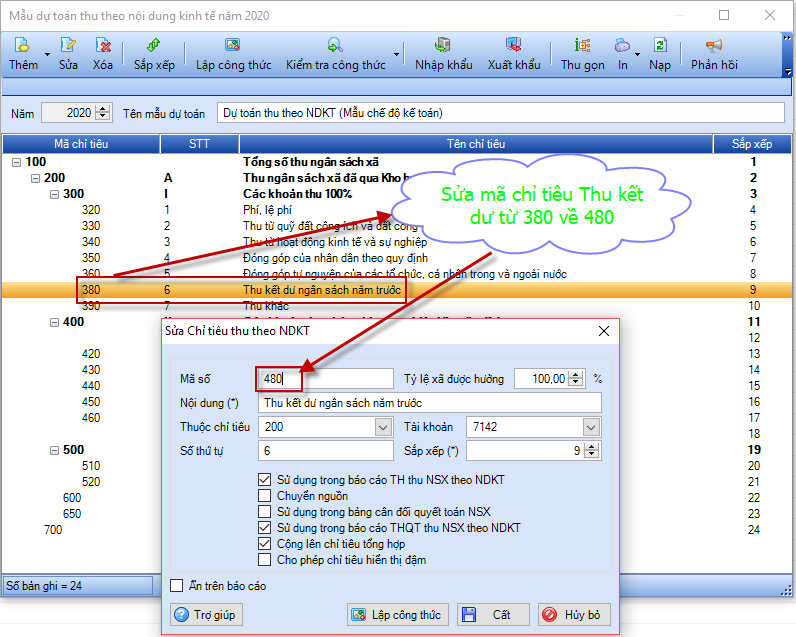Maximize the main window

[x=724, y=15]
